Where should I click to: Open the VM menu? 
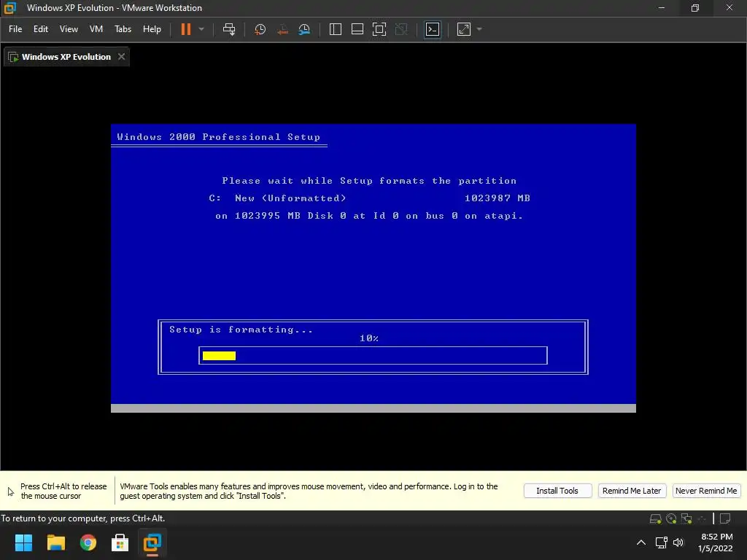pyautogui.click(x=96, y=29)
